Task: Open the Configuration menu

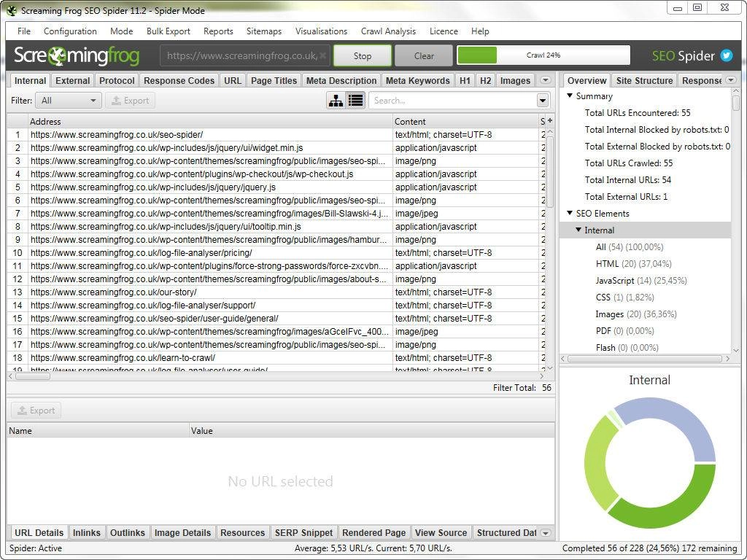Action: click(x=70, y=31)
